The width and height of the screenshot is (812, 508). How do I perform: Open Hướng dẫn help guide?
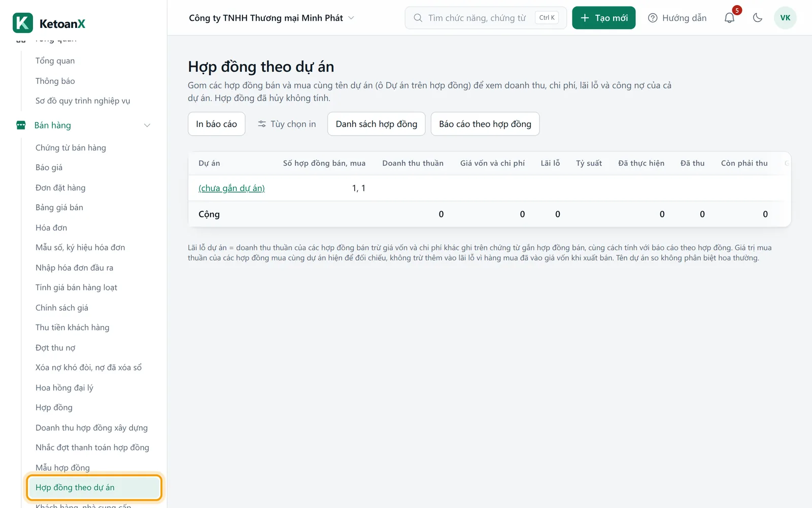pos(678,18)
